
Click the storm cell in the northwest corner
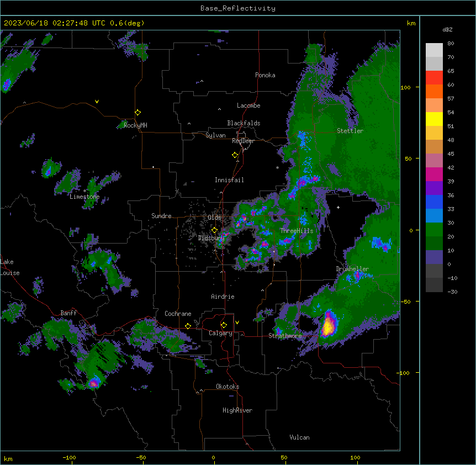(x=7, y=84)
